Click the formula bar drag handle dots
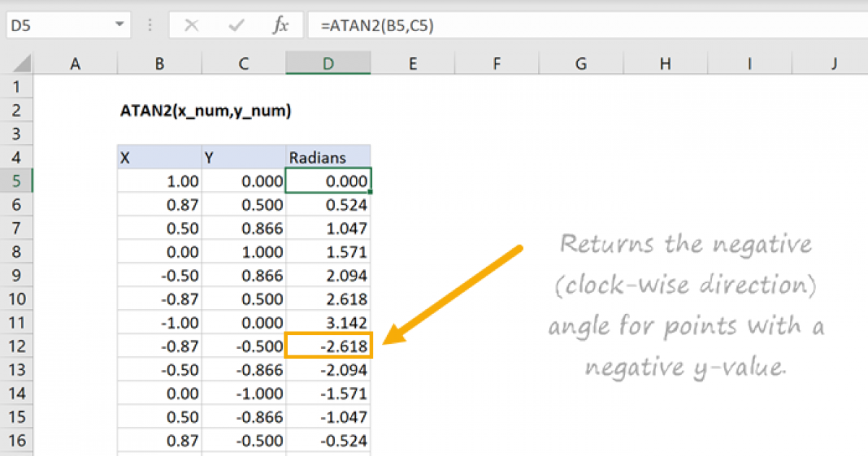868x456 pixels. pos(150,26)
